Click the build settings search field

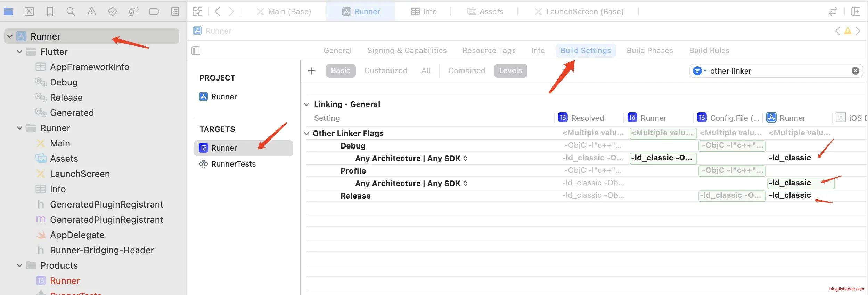(x=775, y=71)
